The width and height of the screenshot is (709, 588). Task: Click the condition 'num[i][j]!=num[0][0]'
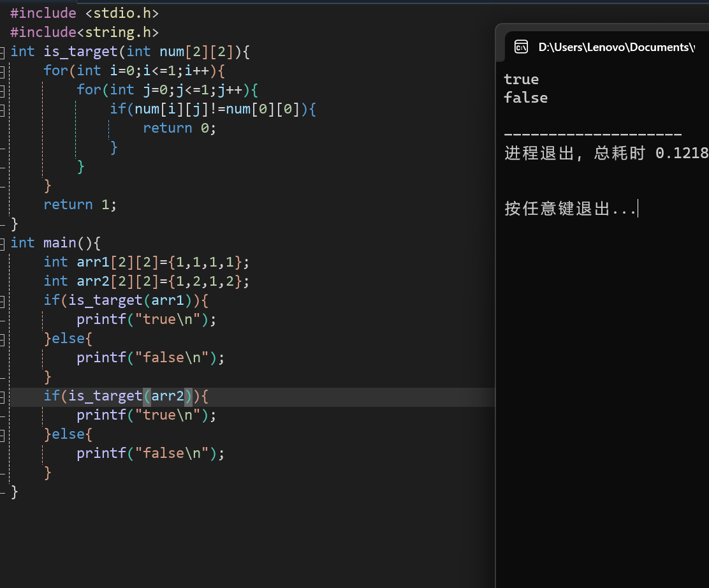click(x=217, y=109)
